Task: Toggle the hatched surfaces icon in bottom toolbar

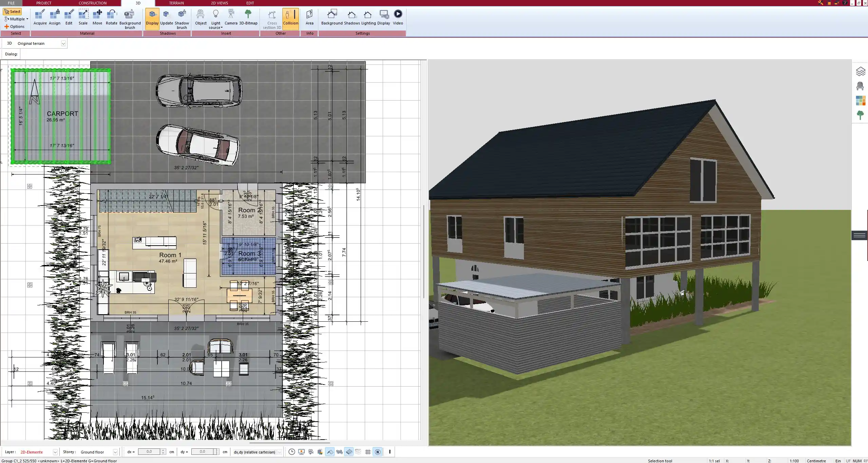Action: point(339,452)
